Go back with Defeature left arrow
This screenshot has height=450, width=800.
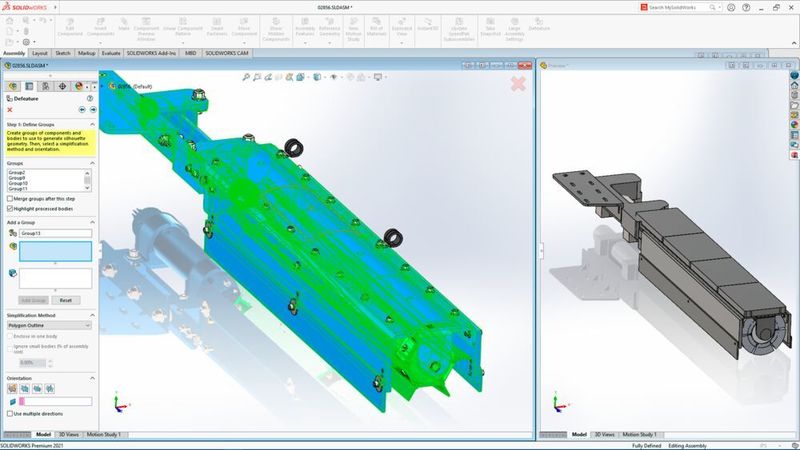[x=82, y=110]
